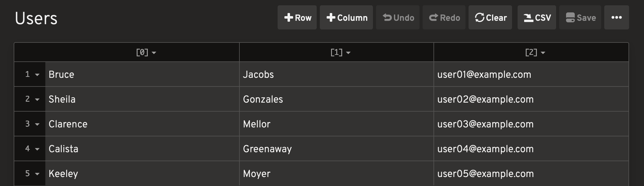Viewport: 644px width, 186px height.
Task: Expand row 3 dropdown arrow
Action: [x=37, y=124]
